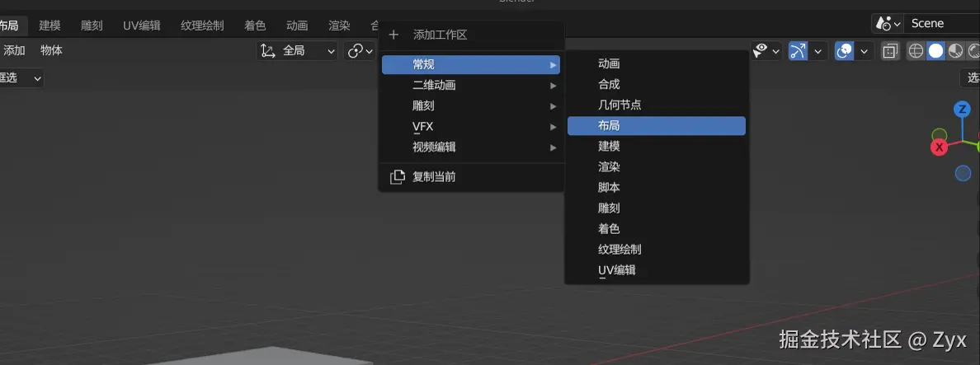
Task: Click the plus icon beside 添加工作区
Action: click(x=393, y=35)
